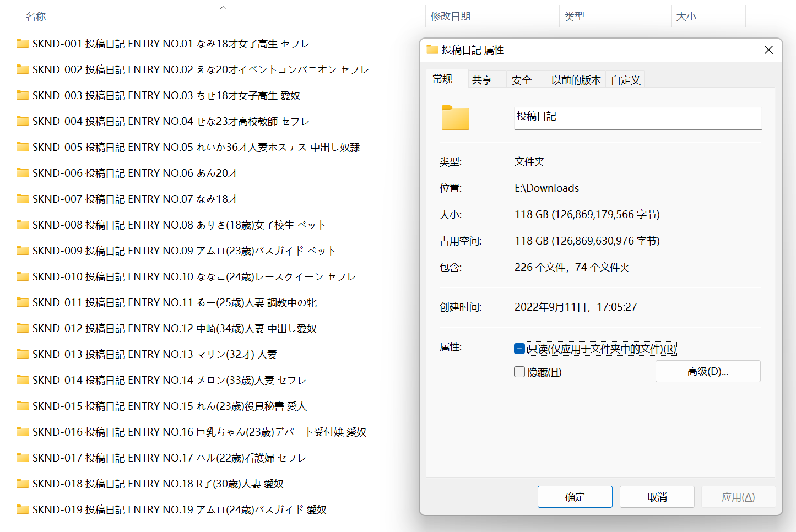
Task: Click the large folder icon in properties dialog
Action: (456, 117)
